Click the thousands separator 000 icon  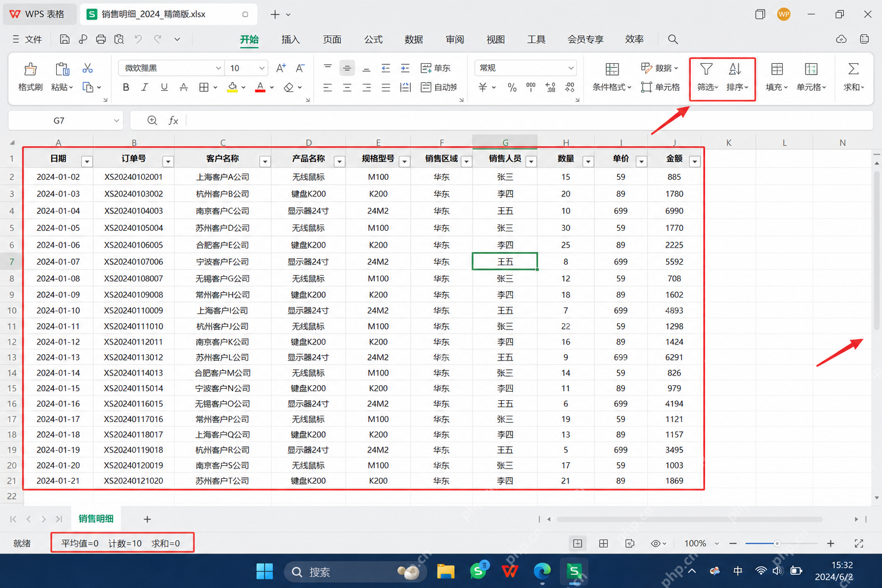pos(531,87)
